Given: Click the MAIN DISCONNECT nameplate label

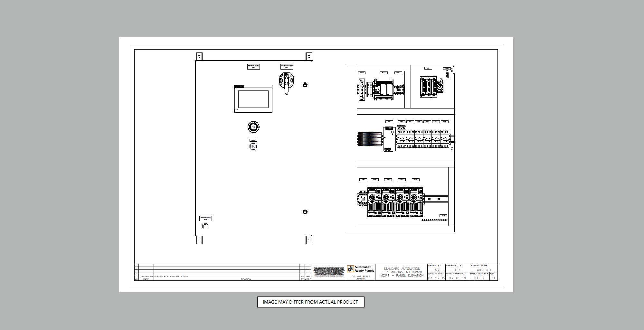Looking at the screenshot, I should [x=287, y=67].
